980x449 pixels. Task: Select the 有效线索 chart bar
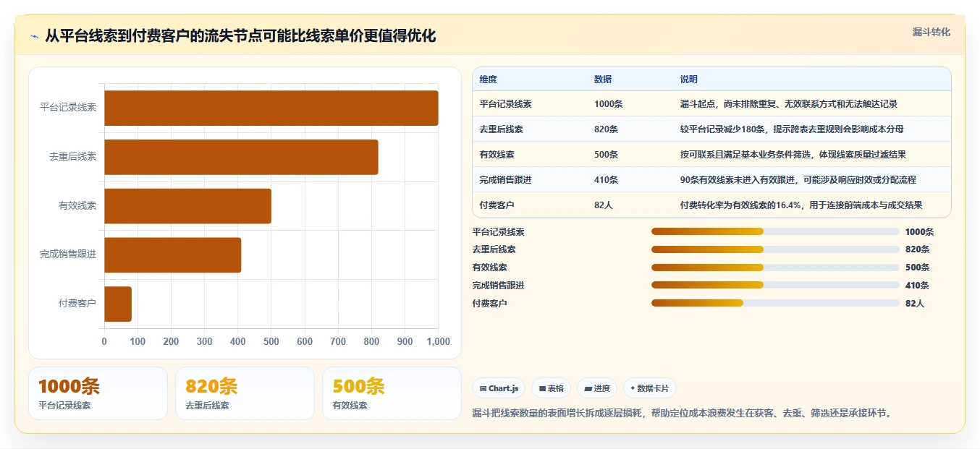[x=187, y=206]
